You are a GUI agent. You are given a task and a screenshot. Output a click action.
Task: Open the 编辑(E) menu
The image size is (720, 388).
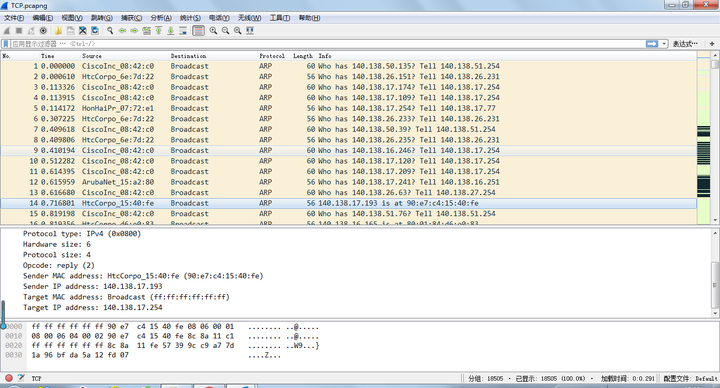(43, 18)
